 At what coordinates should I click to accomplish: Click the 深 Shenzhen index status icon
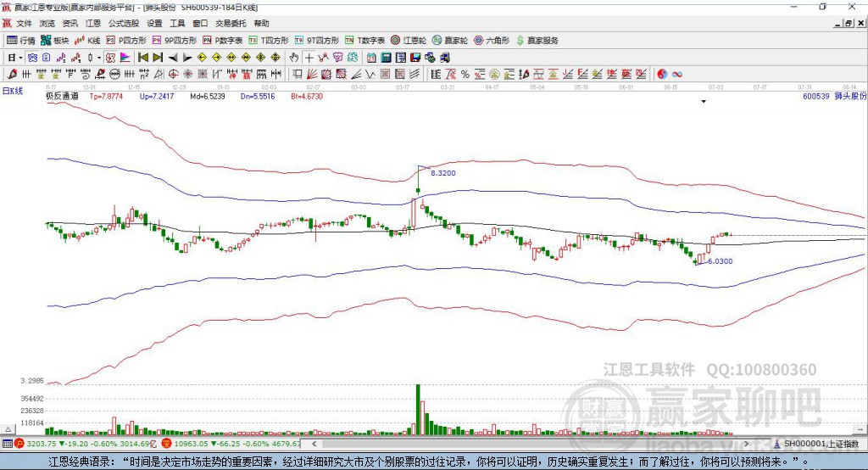pos(167,444)
